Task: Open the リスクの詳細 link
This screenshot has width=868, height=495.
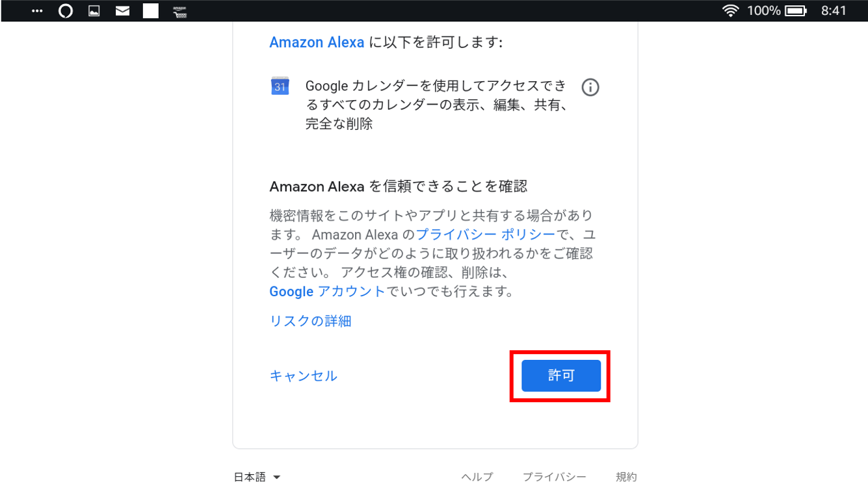Action: (310, 321)
